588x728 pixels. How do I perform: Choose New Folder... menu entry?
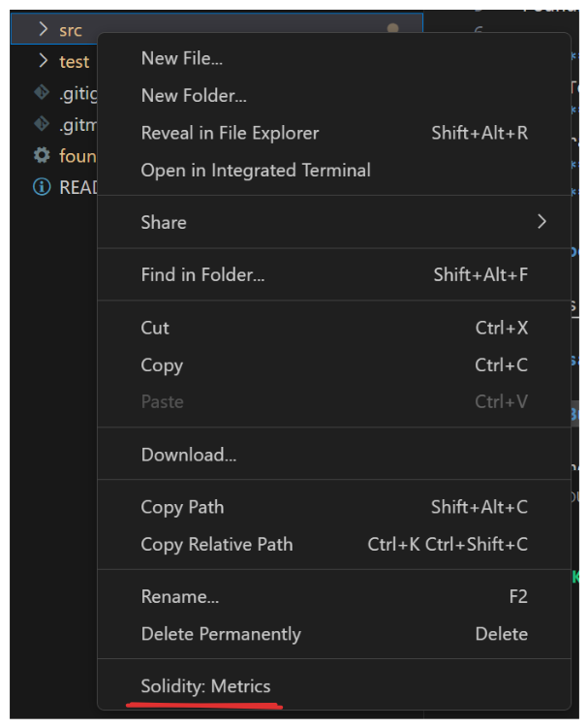pyautogui.click(x=194, y=95)
